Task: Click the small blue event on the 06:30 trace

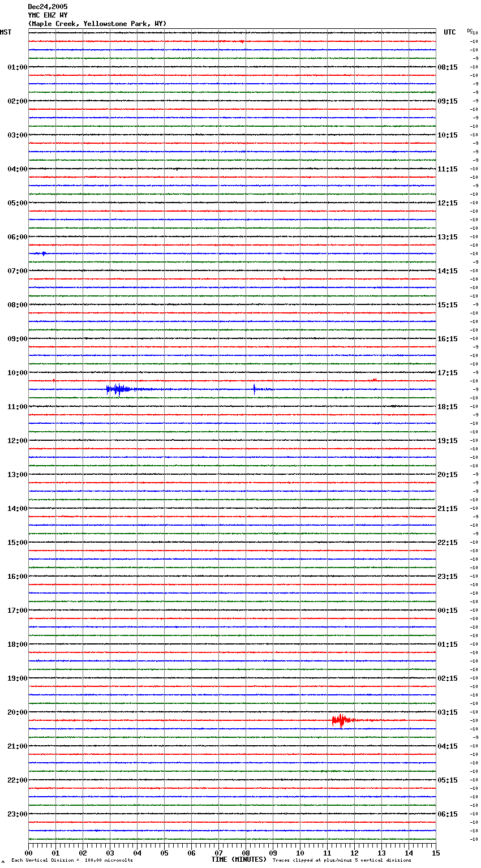Action: click(x=43, y=253)
